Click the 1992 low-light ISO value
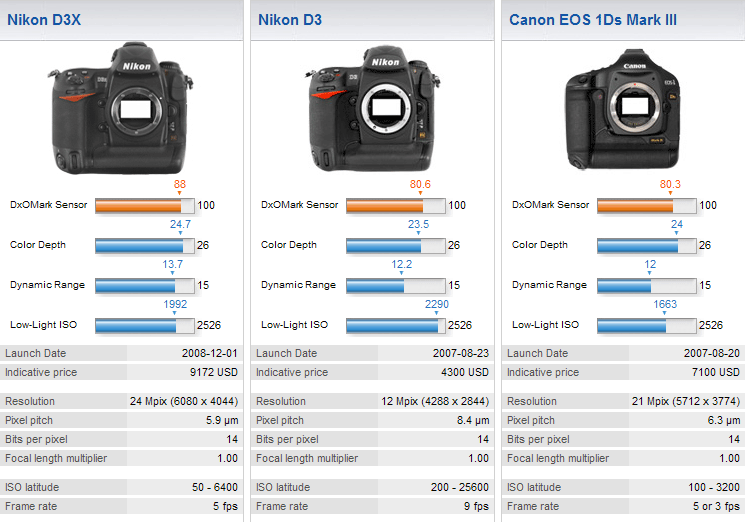This screenshot has height=522, width=745. coord(175,304)
